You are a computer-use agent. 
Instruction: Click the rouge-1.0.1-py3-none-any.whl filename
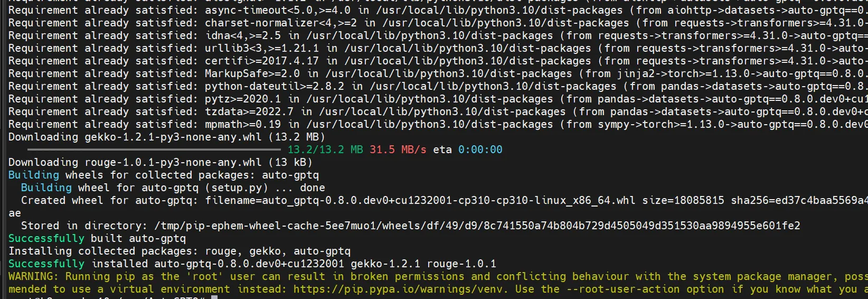coord(173,162)
